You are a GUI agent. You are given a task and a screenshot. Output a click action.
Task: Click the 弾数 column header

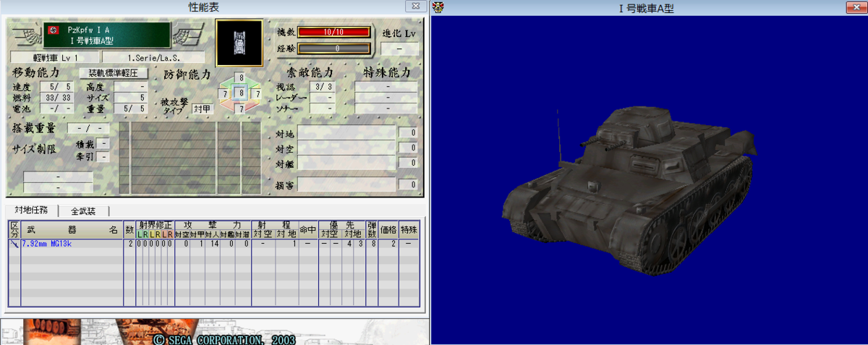[x=373, y=230]
